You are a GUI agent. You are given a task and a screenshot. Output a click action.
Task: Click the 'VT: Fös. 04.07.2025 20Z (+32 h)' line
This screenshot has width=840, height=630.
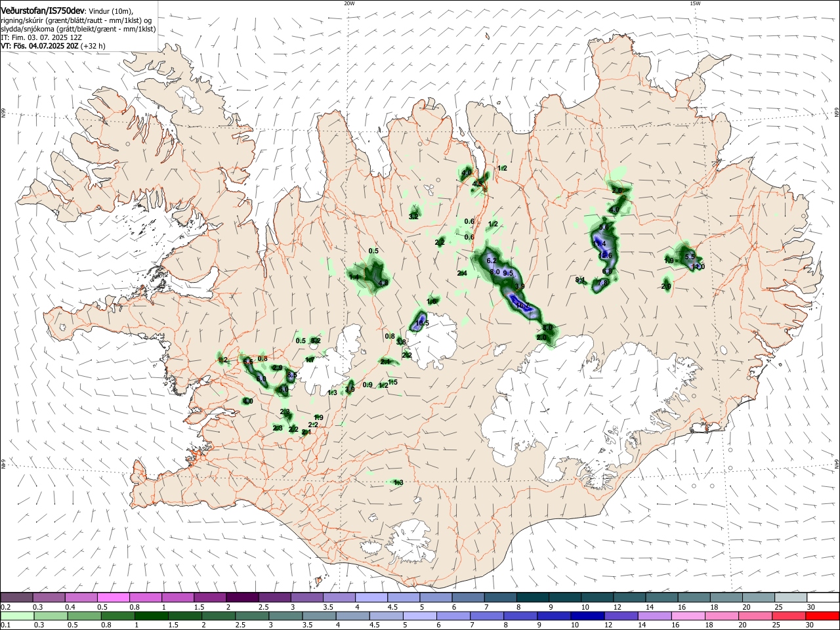pos(53,46)
